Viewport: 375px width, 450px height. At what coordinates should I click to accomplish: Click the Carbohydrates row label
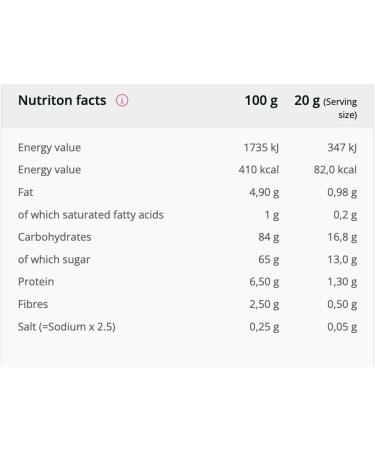55,237
